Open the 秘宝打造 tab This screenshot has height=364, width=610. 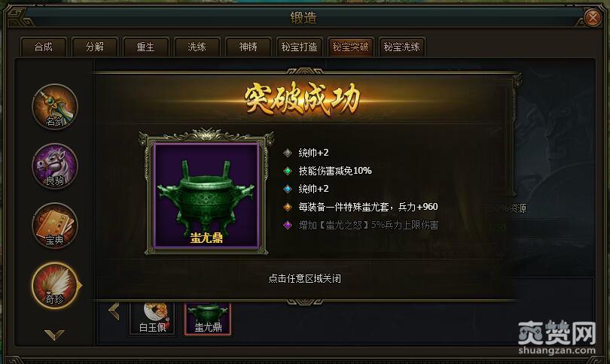pyautogui.click(x=299, y=47)
